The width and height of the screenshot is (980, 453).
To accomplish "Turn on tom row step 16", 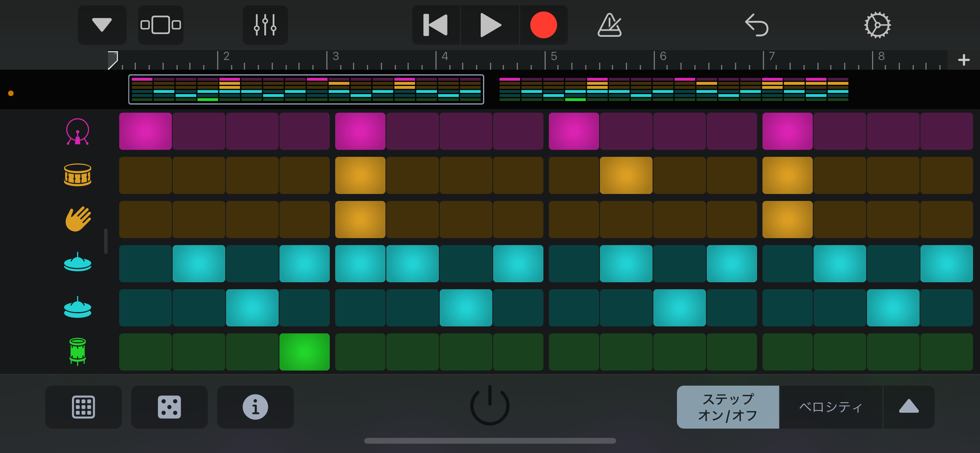I will pos(947,352).
